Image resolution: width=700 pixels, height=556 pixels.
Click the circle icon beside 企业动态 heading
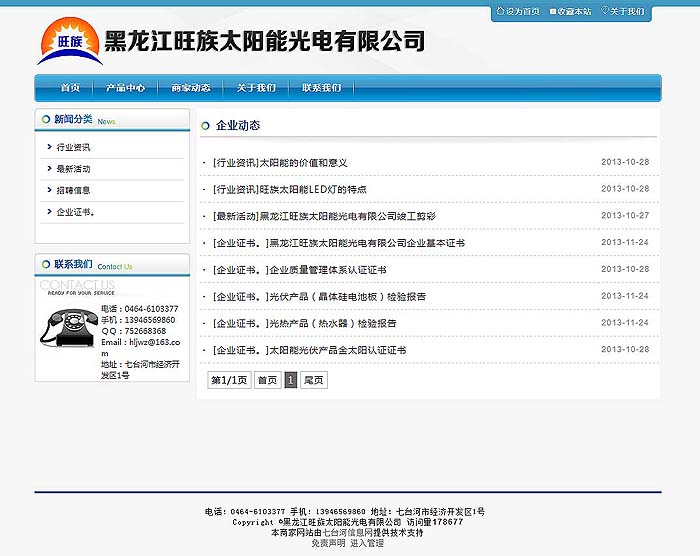pos(205,126)
